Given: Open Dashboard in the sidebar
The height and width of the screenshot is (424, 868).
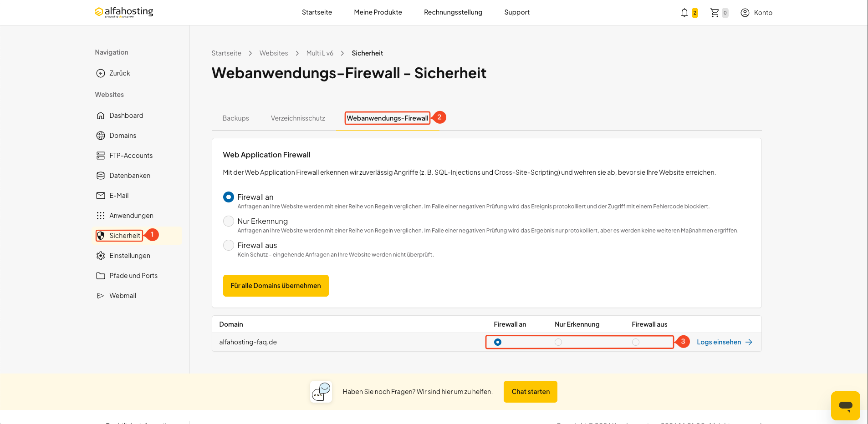Looking at the screenshot, I should pos(126,116).
